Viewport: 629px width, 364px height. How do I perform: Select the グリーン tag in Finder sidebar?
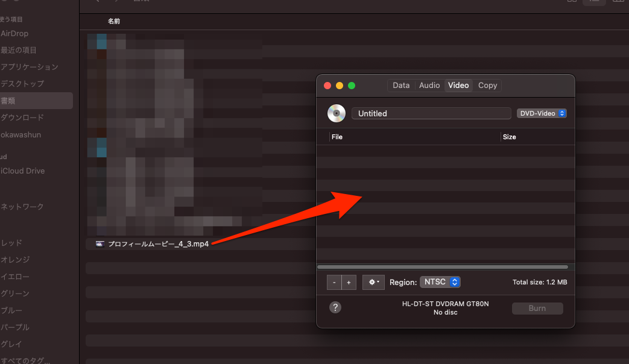click(x=15, y=293)
